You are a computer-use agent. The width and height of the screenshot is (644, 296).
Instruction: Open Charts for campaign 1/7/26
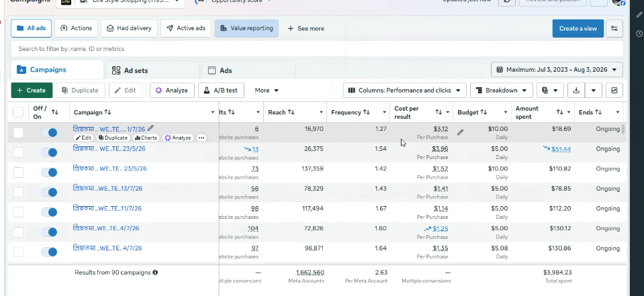(146, 138)
